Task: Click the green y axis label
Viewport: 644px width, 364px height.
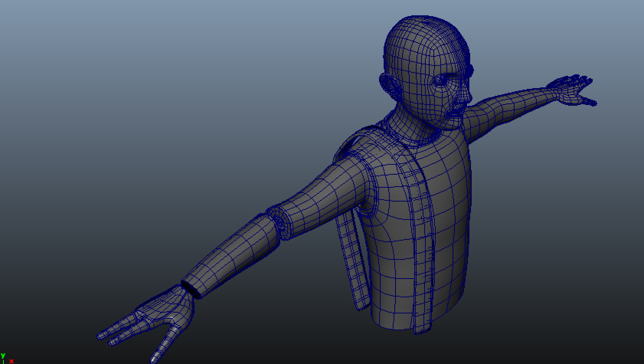Action: tap(3, 356)
